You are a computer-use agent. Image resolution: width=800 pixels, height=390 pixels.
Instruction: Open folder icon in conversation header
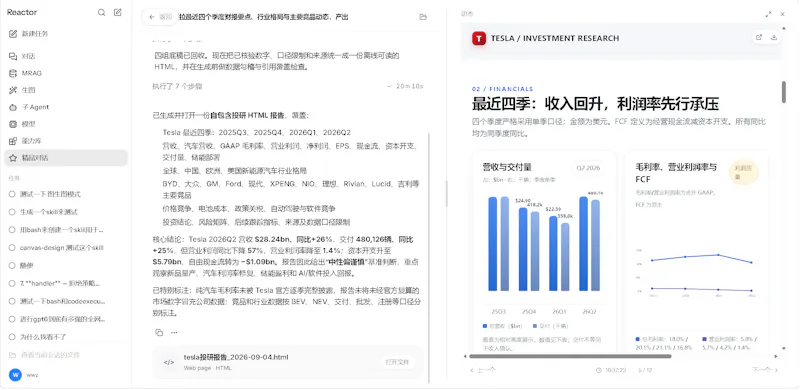click(x=423, y=17)
